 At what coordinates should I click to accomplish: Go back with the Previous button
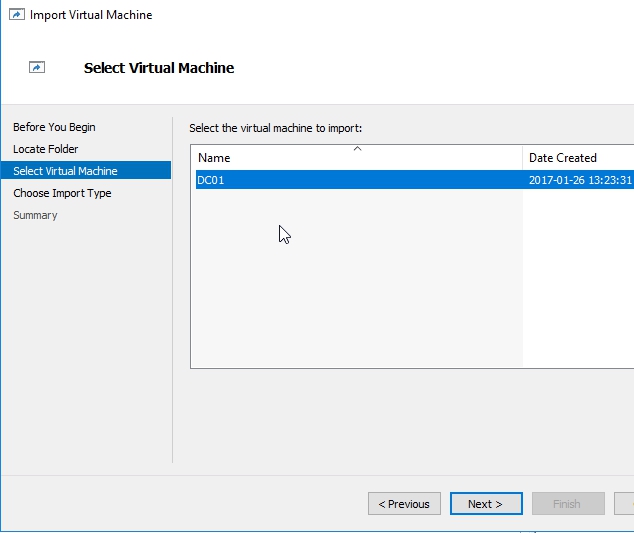404,504
